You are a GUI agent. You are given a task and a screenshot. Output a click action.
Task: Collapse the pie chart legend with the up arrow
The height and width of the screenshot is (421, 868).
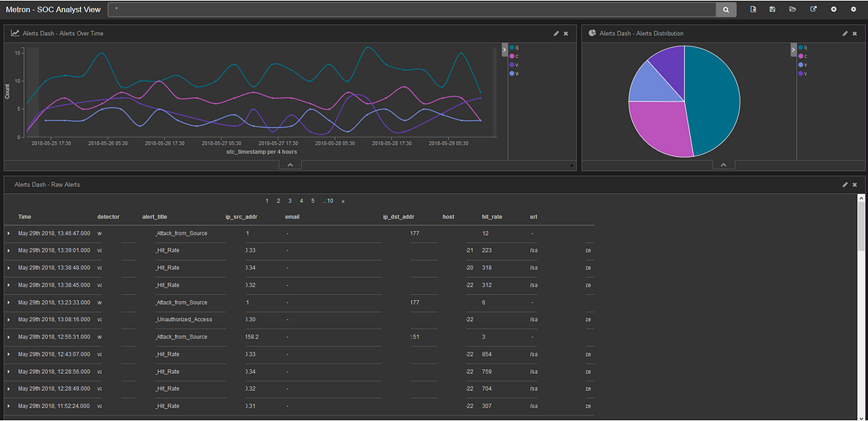723,164
